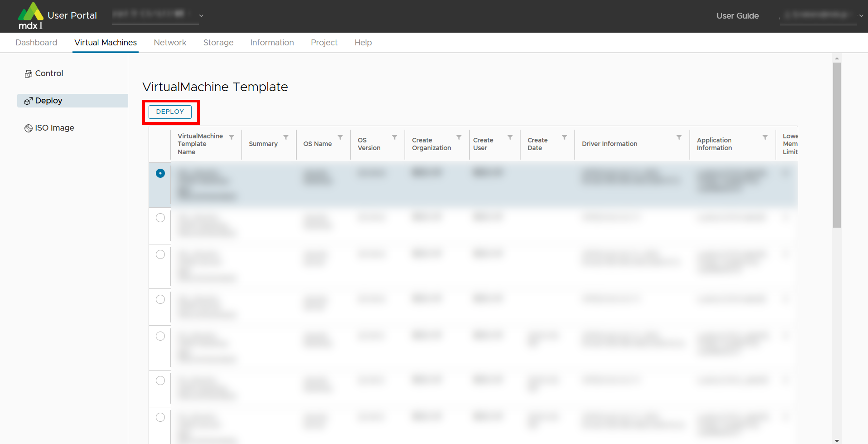Expand the project selector dropdown chevron
This screenshot has height=444, width=868.
(201, 16)
